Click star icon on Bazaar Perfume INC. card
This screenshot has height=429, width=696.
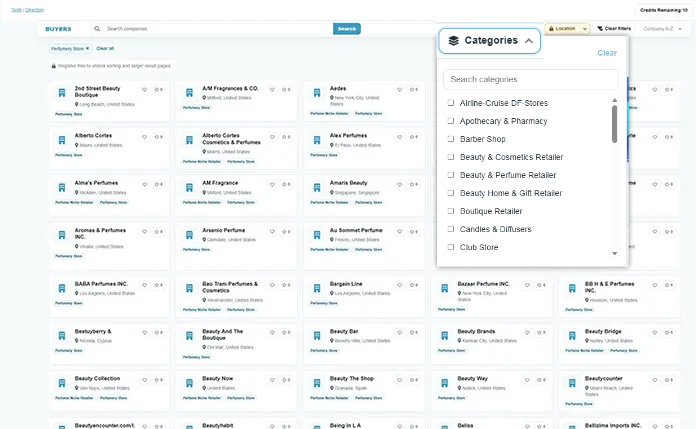tap(542, 285)
